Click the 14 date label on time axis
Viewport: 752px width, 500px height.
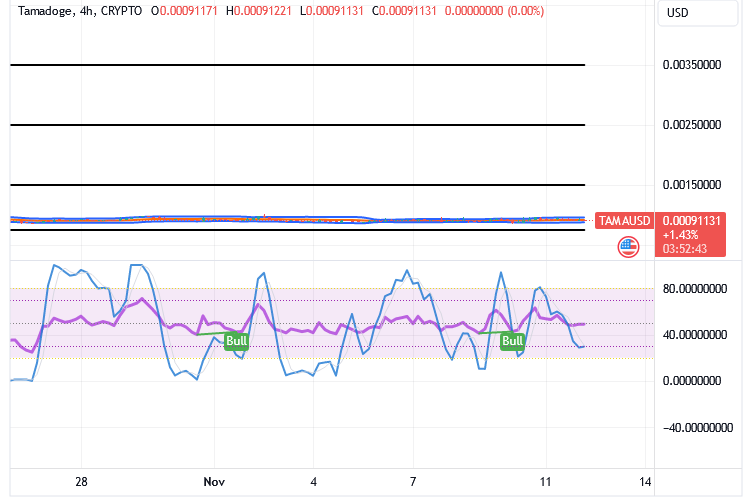click(x=645, y=482)
